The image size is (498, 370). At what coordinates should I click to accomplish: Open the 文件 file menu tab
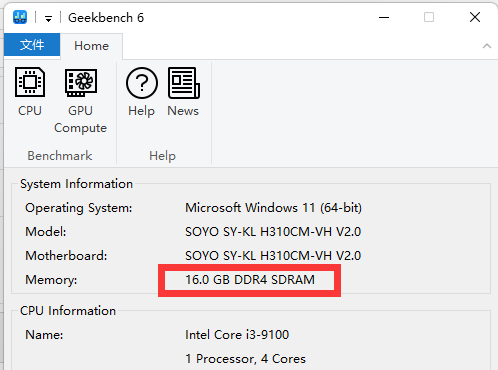click(x=32, y=45)
